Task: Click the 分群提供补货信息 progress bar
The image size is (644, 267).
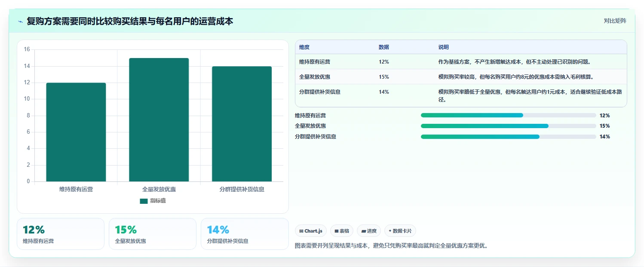Action: coord(508,137)
